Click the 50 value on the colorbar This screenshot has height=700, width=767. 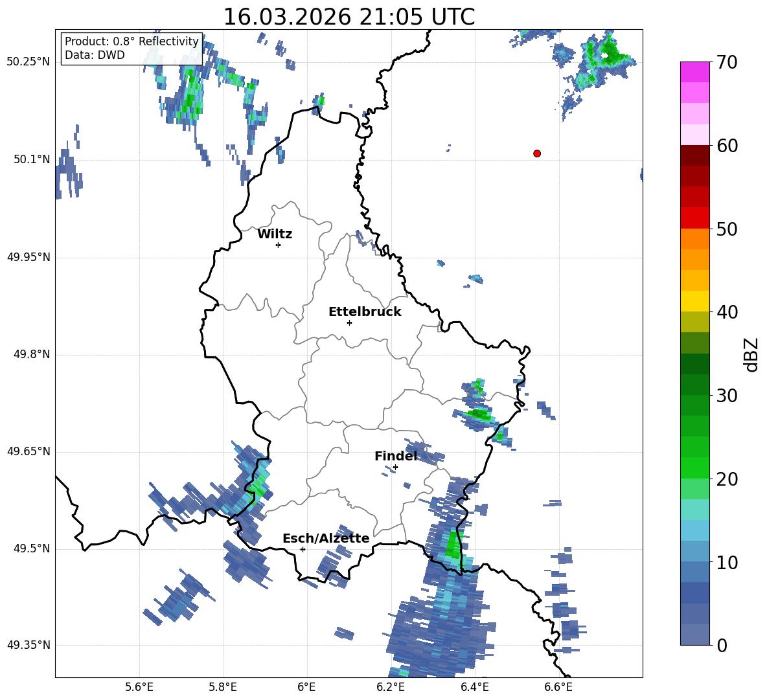coord(727,229)
